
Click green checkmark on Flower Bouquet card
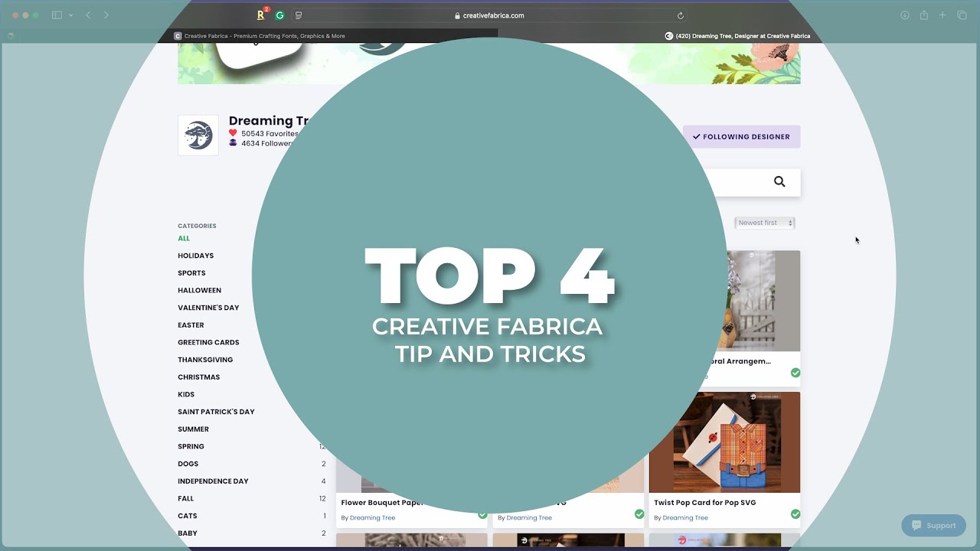(x=482, y=514)
